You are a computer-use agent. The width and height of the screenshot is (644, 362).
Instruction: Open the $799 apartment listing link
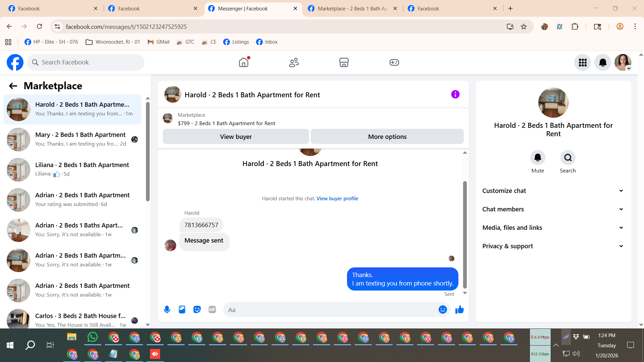[227, 123]
